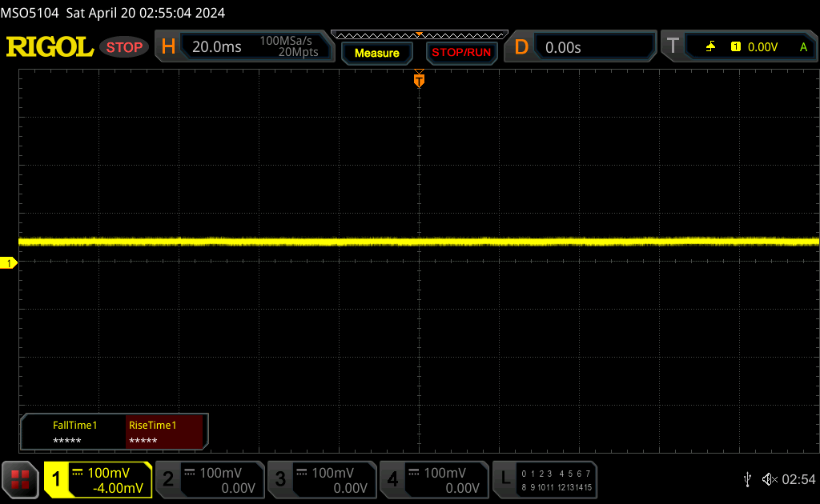
Task: Toggle the speaker mute icon
Action: 769,479
